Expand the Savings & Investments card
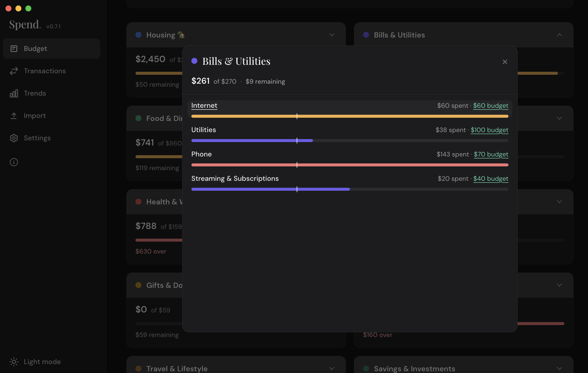The image size is (588, 373). 559,369
